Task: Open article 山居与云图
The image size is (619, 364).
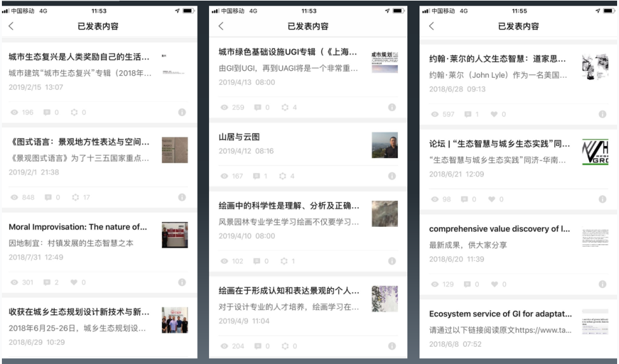Action: pos(239,136)
